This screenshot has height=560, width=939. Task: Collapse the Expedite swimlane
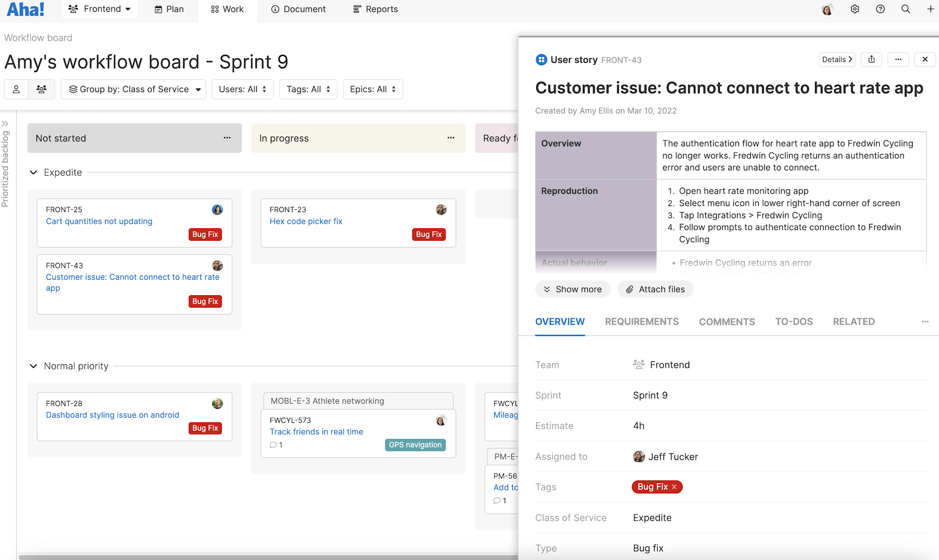[x=33, y=172]
